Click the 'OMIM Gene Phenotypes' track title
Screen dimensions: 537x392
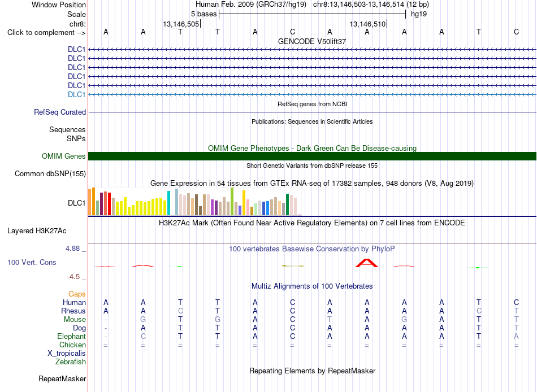(x=312, y=148)
